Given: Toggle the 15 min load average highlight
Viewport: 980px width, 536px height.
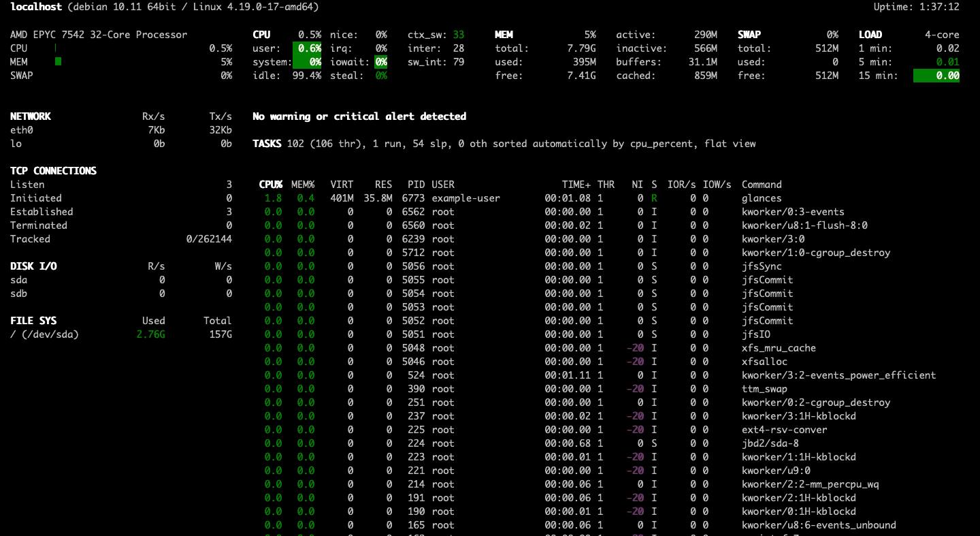Looking at the screenshot, I should (937, 75).
